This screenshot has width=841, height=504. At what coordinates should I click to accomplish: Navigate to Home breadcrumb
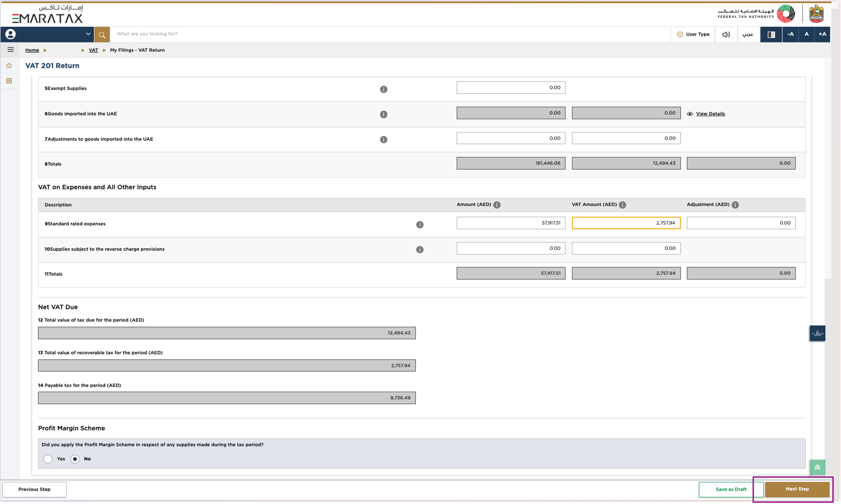pos(32,50)
